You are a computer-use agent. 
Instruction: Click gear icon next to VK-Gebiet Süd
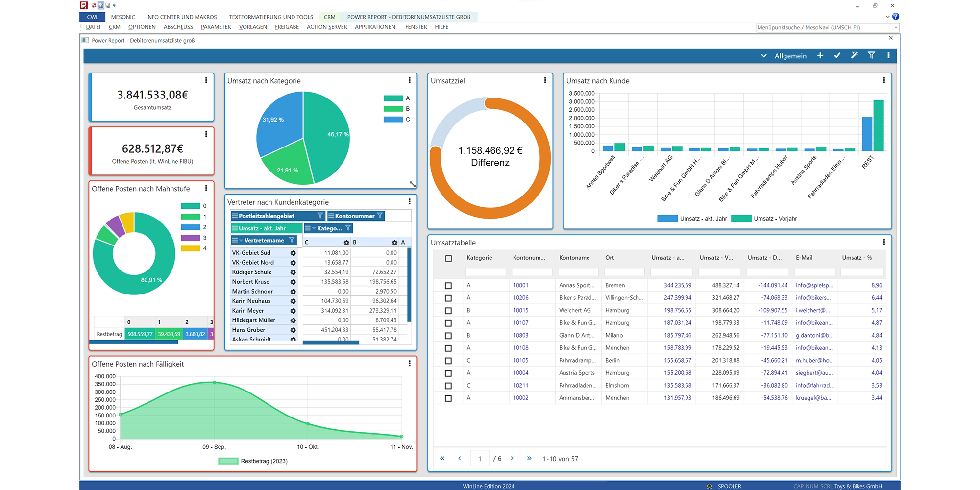pos(293,253)
